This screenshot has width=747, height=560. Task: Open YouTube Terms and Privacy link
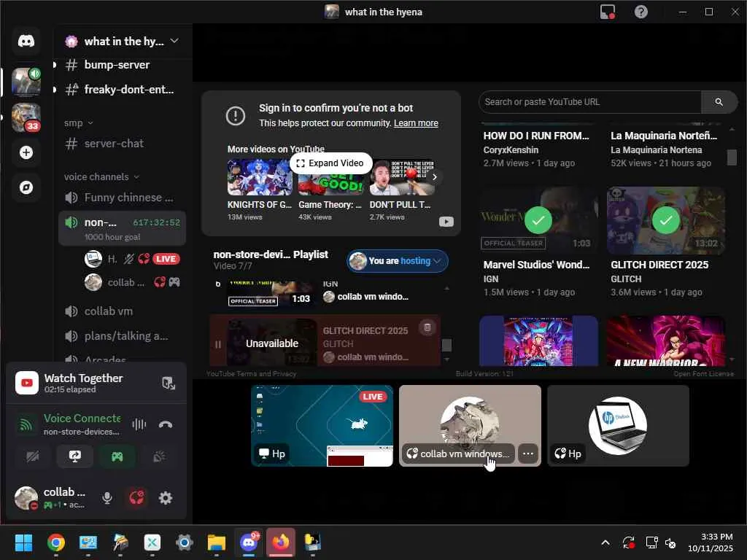point(251,374)
